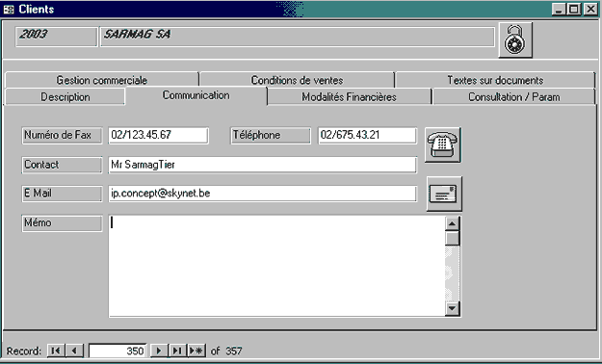Go to next record navigation button
Screen dimensions: 602x364
pos(159,351)
